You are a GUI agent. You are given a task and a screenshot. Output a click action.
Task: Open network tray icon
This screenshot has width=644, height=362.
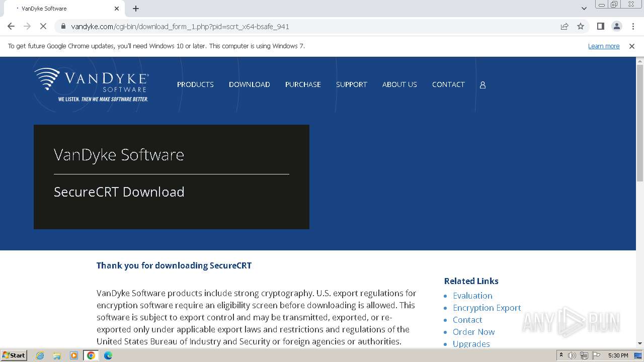[584, 355]
